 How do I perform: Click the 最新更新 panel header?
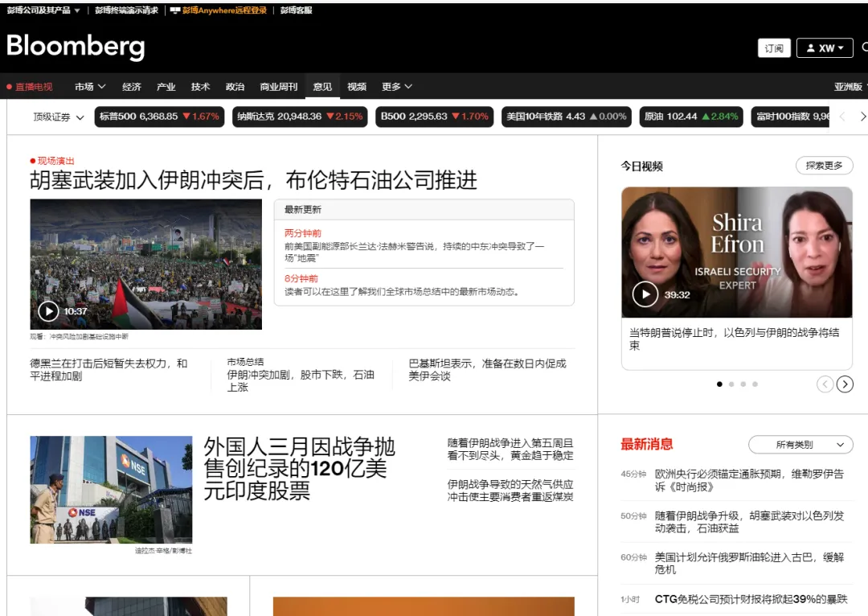(424, 209)
